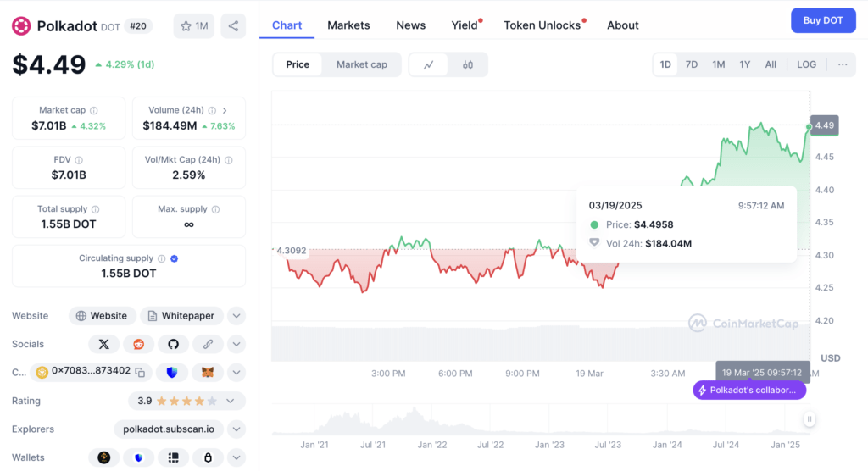Click the Jan '22 point on overview timeline
This screenshot has height=471, width=868.
click(x=432, y=445)
